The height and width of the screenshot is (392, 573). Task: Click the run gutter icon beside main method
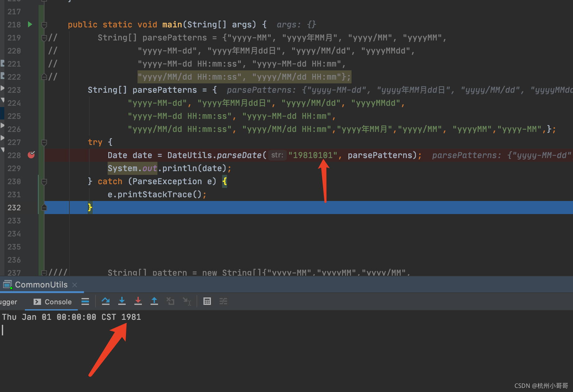30,24
